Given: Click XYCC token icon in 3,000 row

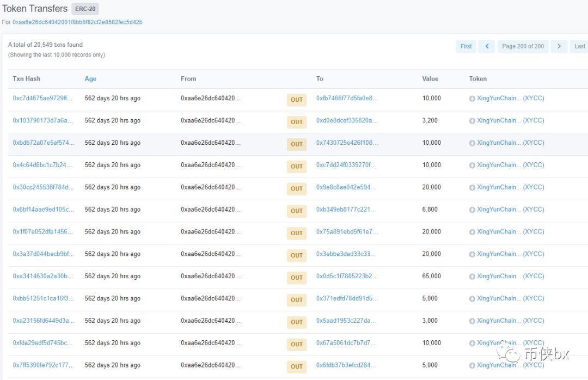Looking at the screenshot, I should click(472, 321).
